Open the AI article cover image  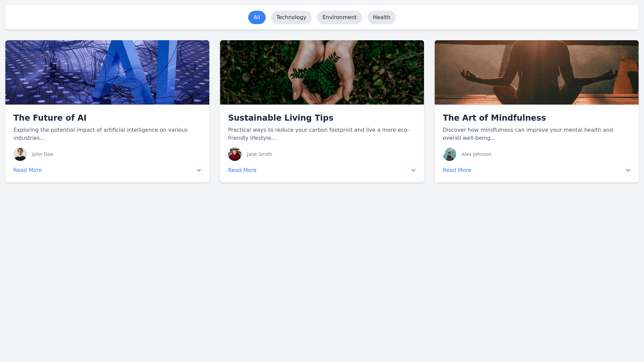(107, 72)
